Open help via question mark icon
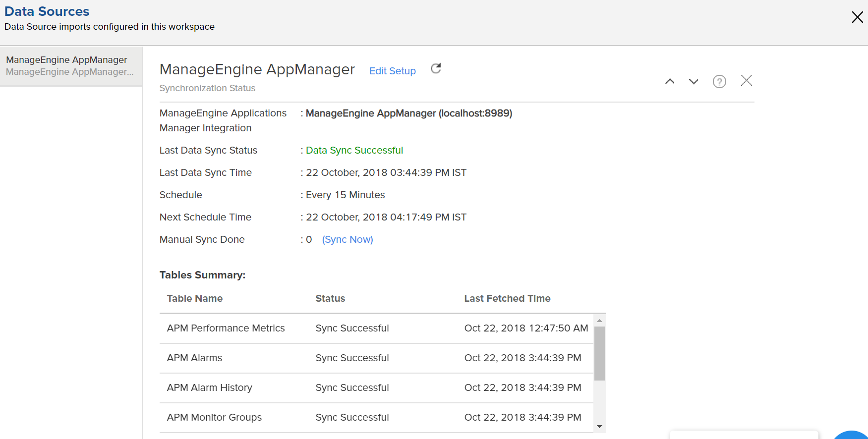 point(719,81)
